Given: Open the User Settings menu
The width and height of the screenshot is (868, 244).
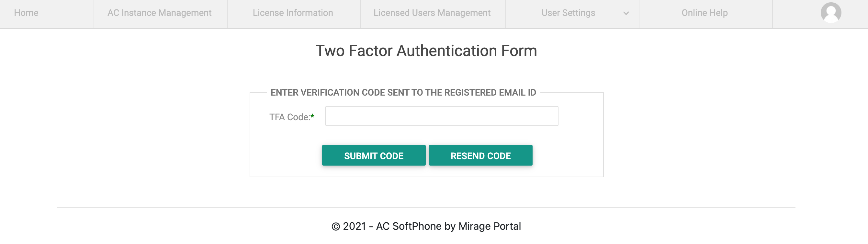Looking at the screenshot, I should point(568,13).
